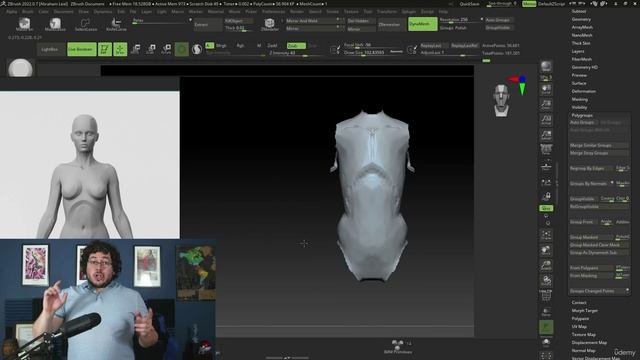The image size is (640, 360).
Task: Expand the Deformation subpalette
Action: (x=584, y=91)
